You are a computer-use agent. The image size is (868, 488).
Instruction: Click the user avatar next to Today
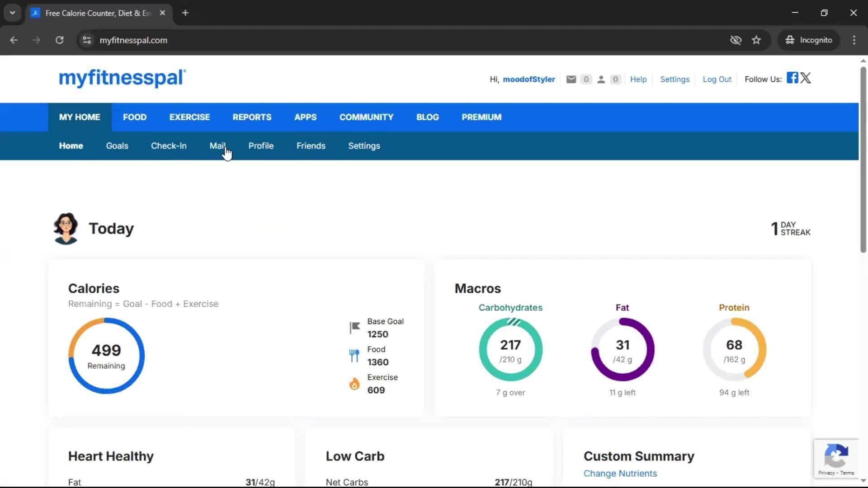click(x=66, y=229)
